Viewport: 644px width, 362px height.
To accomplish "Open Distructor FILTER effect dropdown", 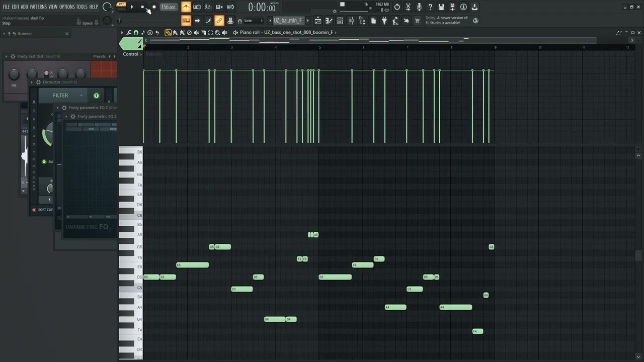I will pos(63,96).
